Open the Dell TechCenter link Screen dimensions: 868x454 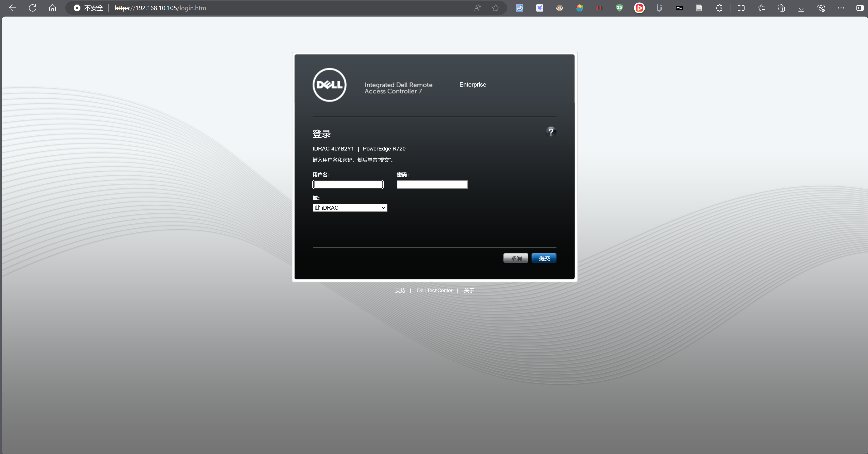pos(434,291)
